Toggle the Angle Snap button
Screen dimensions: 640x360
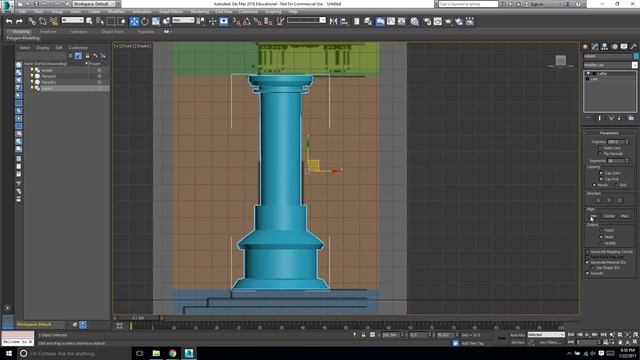coord(247,21)
